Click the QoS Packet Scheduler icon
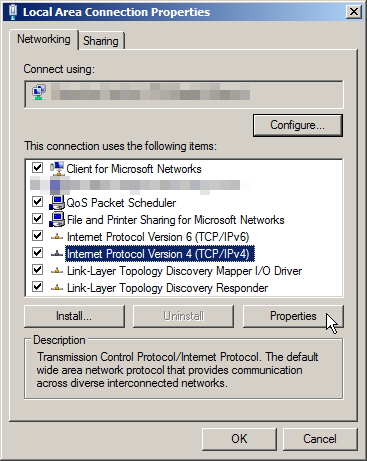The height and width of the screenshot is (461, 367). 57,203
